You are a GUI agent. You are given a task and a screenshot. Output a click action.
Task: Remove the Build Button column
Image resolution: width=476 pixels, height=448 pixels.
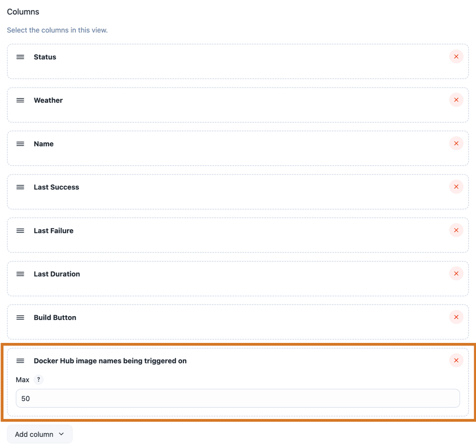456,317
